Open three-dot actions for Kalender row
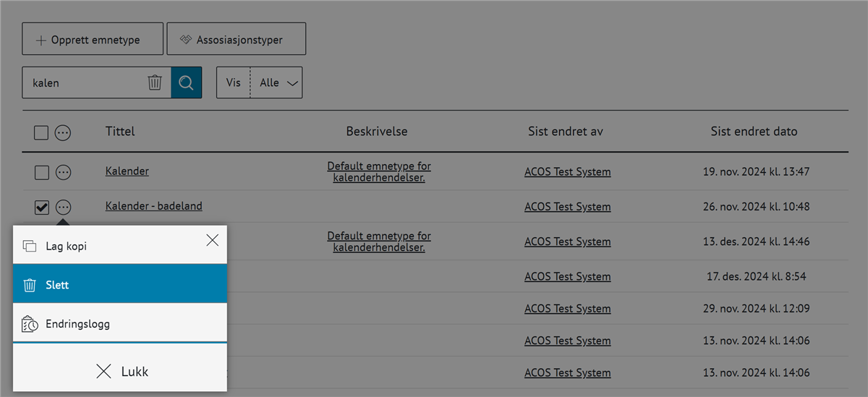The height and width of the screenshot is (397, 868). click(64, 172)
